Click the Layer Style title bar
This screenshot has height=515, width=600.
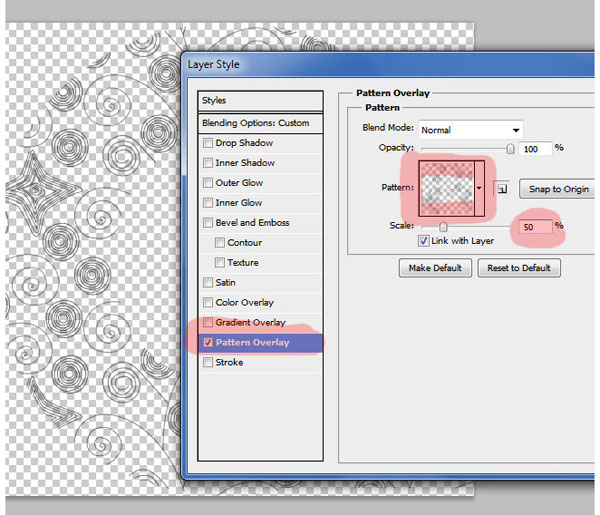click(388, 64)
